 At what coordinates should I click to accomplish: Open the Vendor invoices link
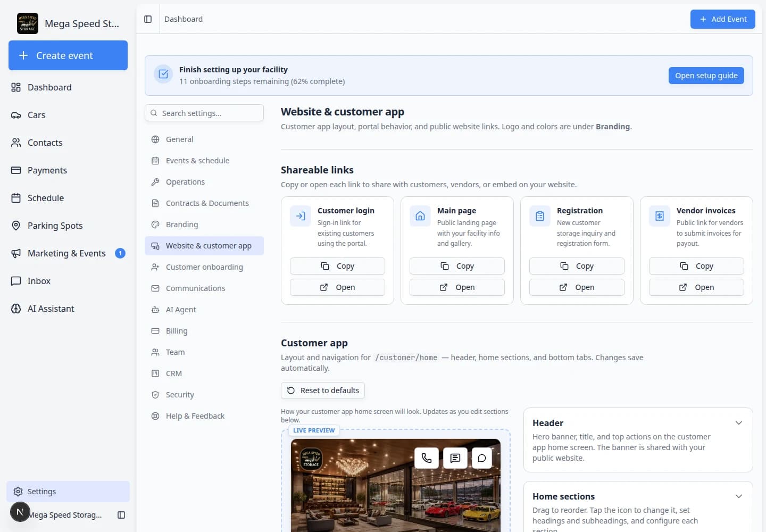696,287
